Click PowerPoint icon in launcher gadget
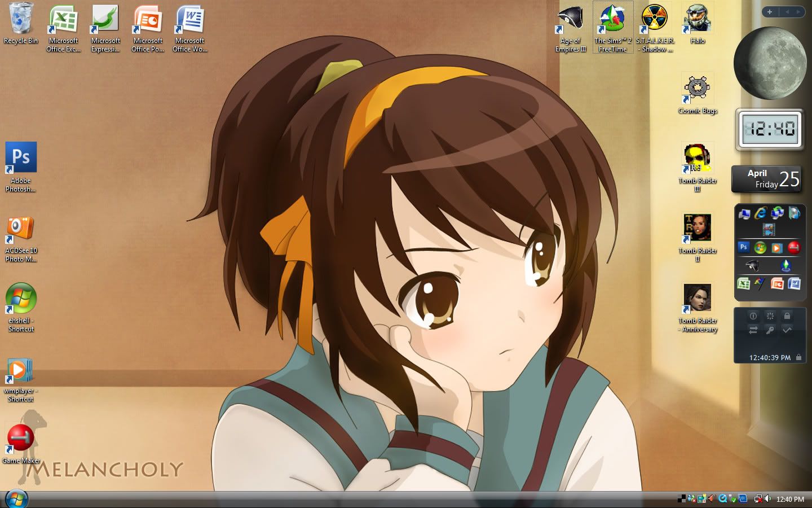This screenshot has width=812, height=508. pos(777,284)
